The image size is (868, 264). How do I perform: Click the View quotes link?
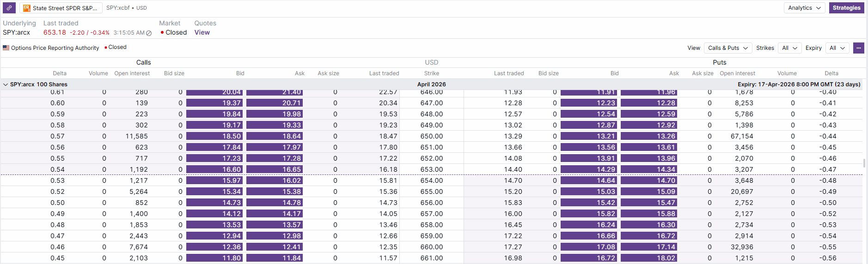(202, 32)
